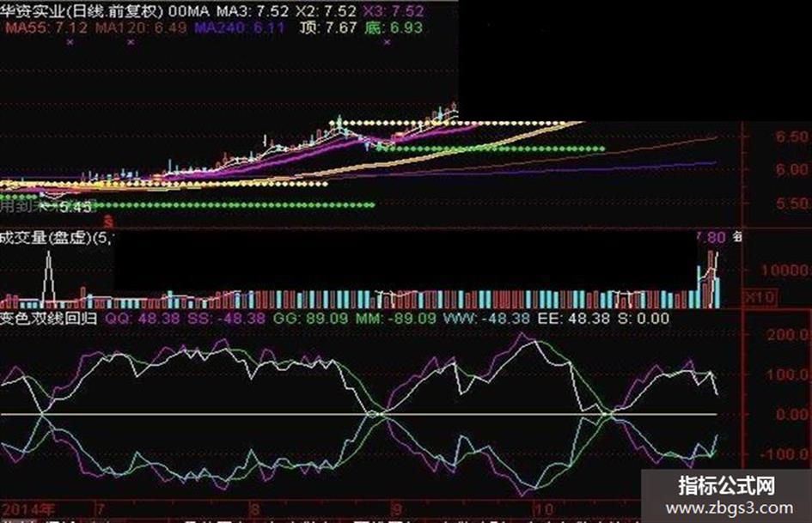Click the MA120: 6.49 moving average label
Viewport: 812px width, 523px height.
tap(141, 27)
